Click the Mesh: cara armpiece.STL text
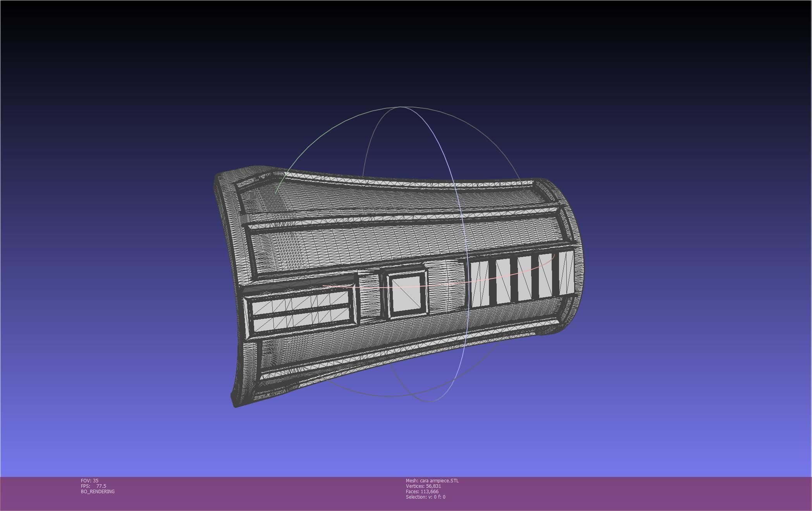The width and height of the screenshot is (812, 511). tap(432, 480)
